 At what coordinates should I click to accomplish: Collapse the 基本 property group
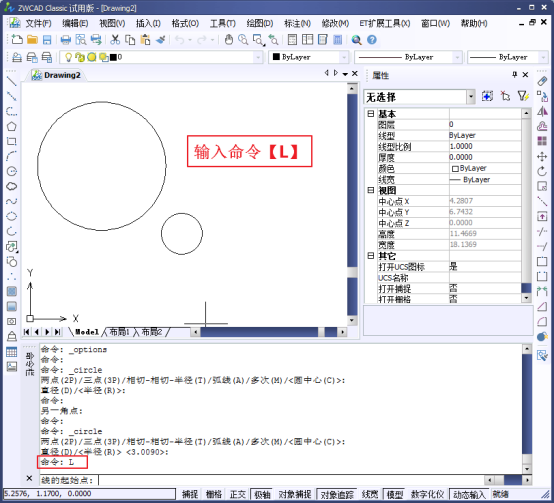pyautogui.click(x=371, y=114)
